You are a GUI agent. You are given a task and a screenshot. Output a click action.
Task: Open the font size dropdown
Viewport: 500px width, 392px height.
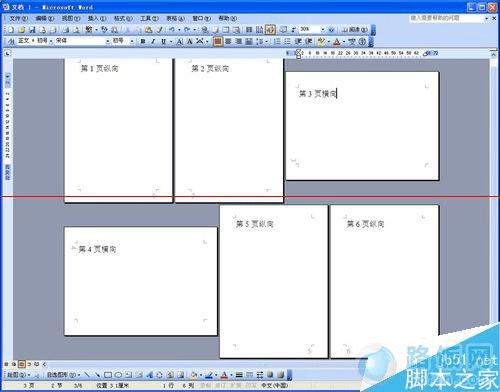[132, 41]
